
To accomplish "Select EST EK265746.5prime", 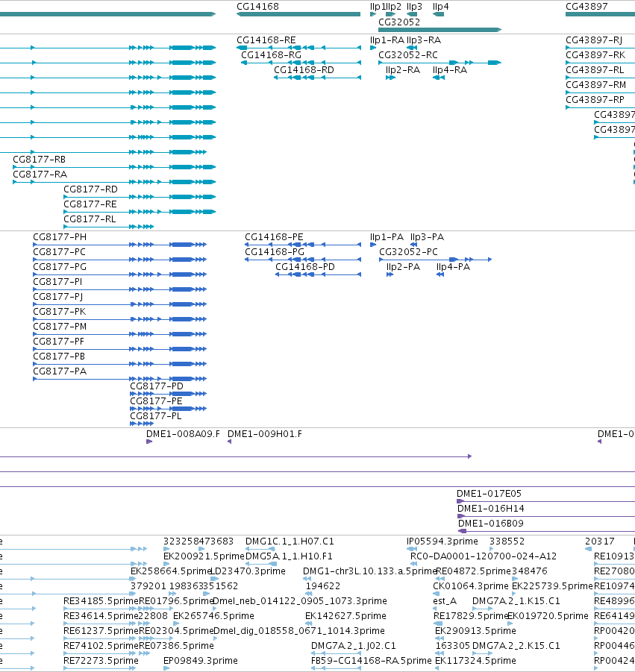I will pyautogui.click(x=213, y=616).
